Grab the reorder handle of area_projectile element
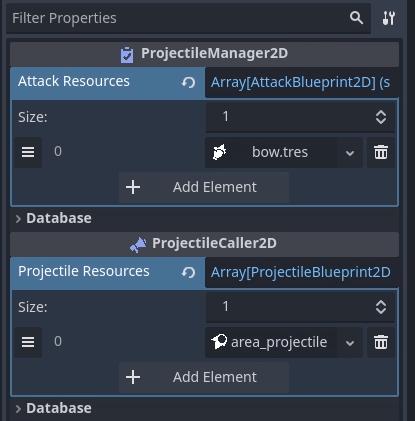The image size is (415, 421). pyautogui.click(x=28, y=342)
